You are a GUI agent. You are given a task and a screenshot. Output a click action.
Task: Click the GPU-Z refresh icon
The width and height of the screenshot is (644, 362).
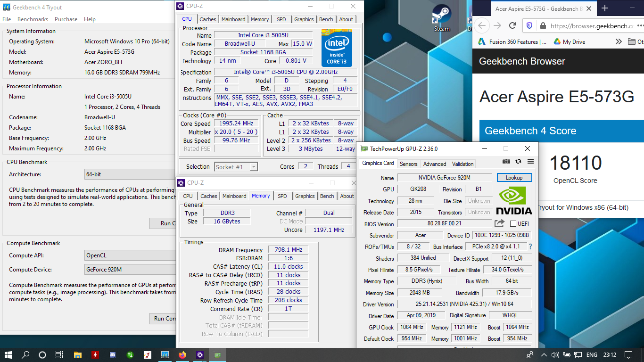point(518,161)
